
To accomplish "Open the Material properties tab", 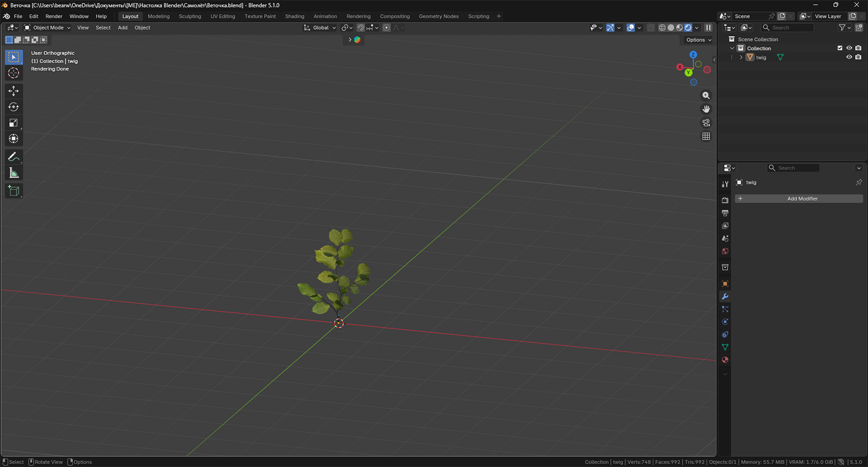I will coord(725,360).
